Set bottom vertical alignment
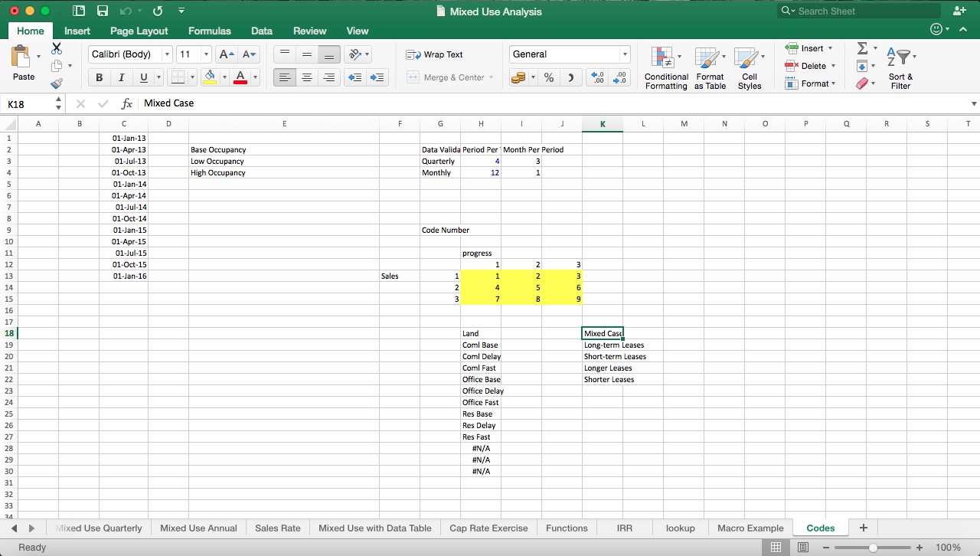Viewport: 980px width, 556px height. pyautogui.click(x=329, y=54)
